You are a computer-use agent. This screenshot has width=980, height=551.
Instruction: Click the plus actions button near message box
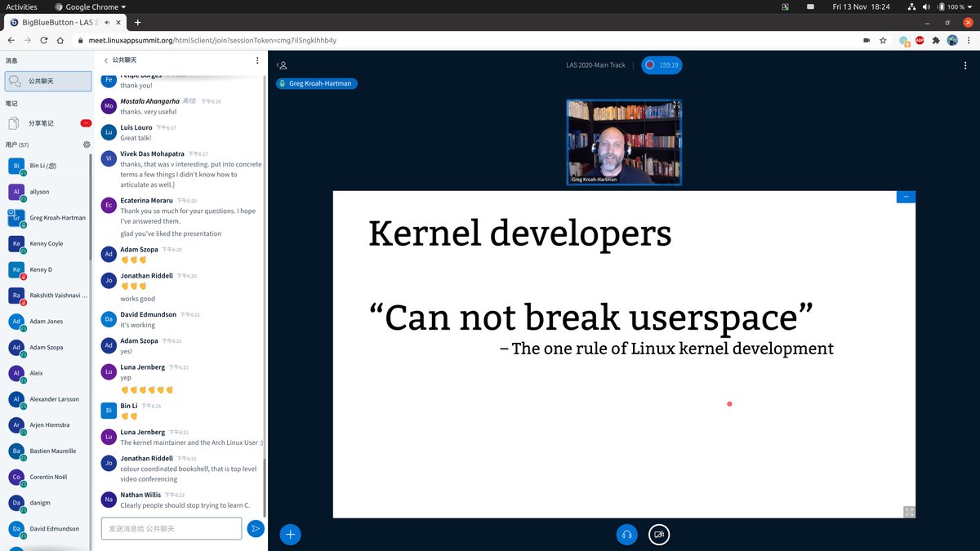point(290,534)
